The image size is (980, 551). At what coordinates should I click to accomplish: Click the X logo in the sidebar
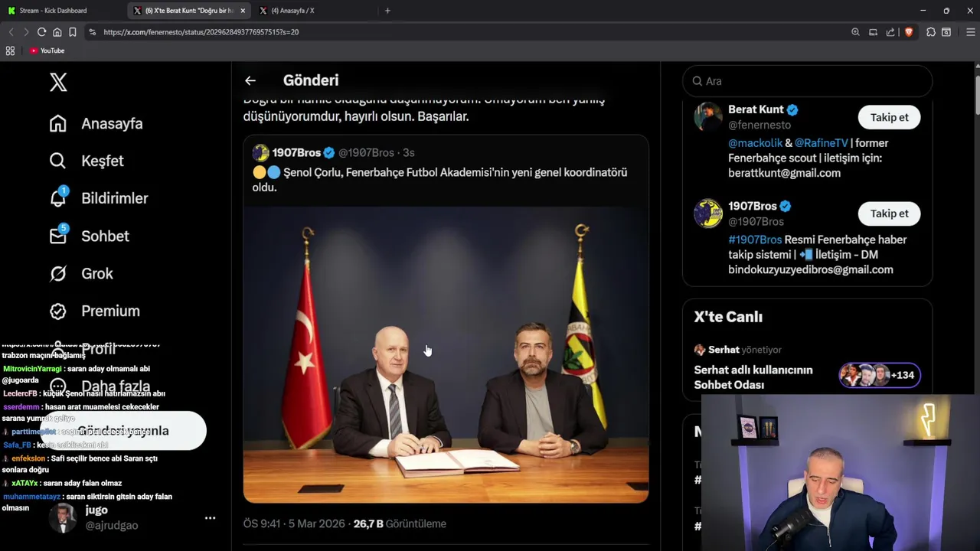click(x=58, y=82)
